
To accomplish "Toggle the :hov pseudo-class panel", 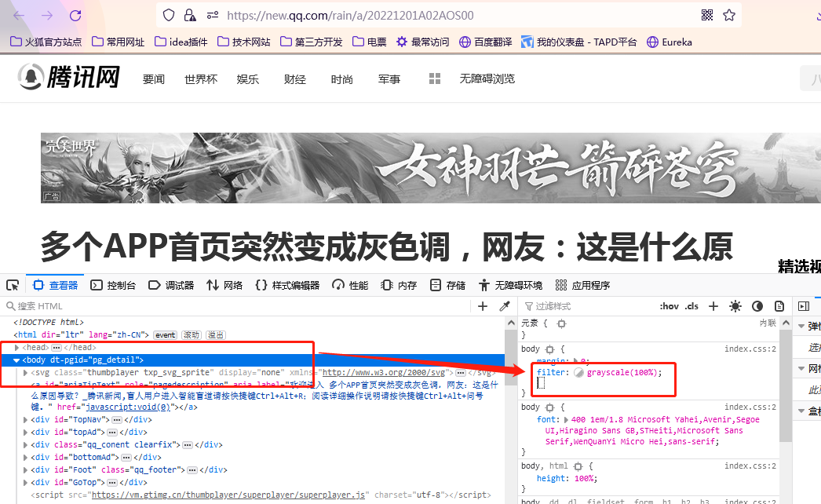I will [670, 306].
